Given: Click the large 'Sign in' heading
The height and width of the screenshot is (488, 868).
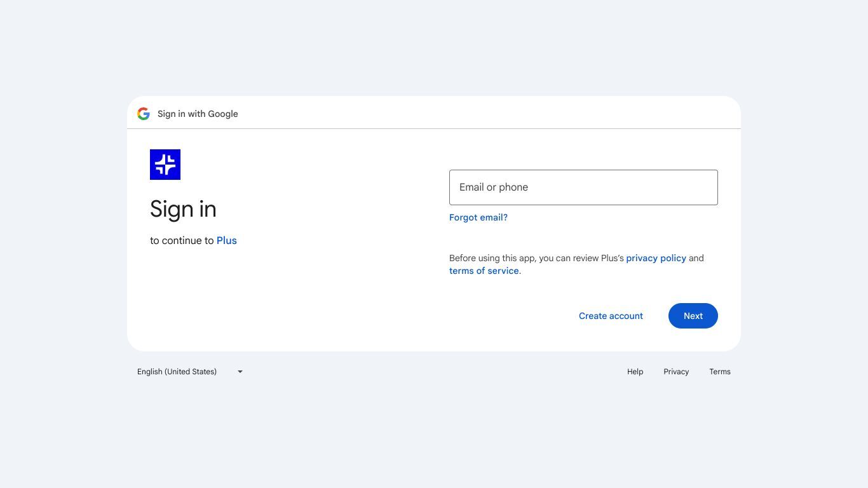Looking at the screenshot, I should coord(183,209).
